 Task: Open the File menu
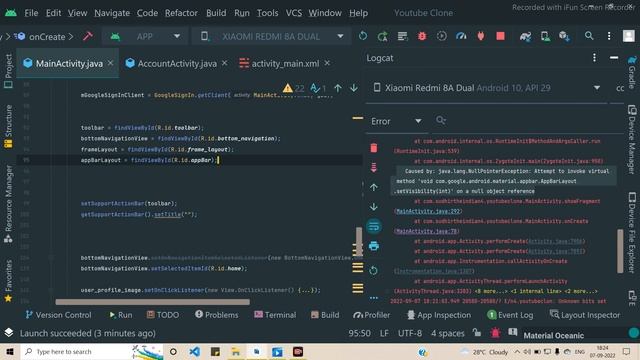click(x=31, y=13)
